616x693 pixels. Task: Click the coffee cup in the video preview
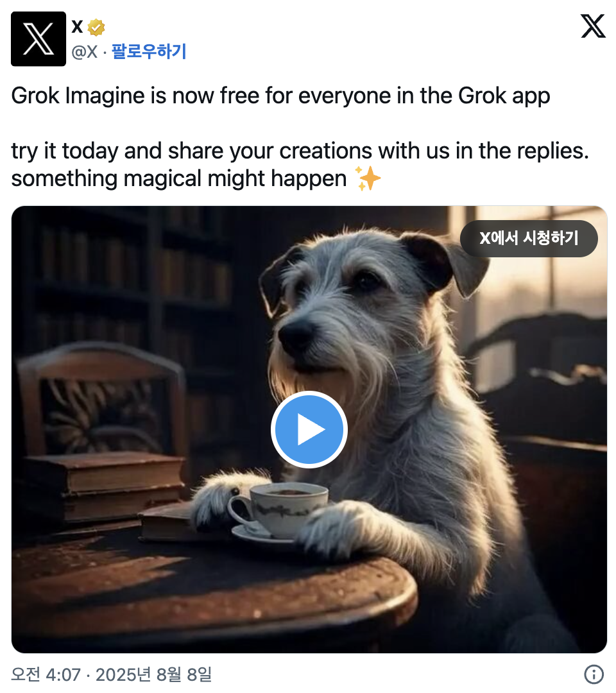coord(278,511)
